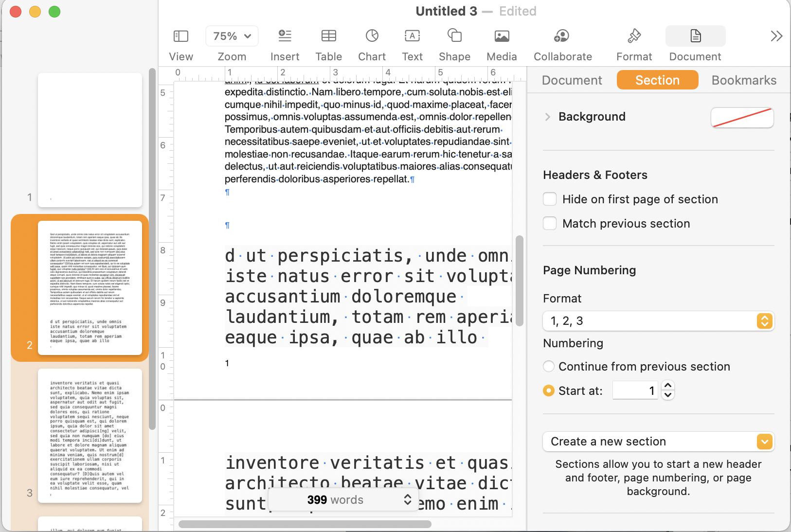Image resolution: width=791 pixels, height=532 pixels.
Task: Open the Shape picker
Action: pyautogui.click(x=454, y=36)
